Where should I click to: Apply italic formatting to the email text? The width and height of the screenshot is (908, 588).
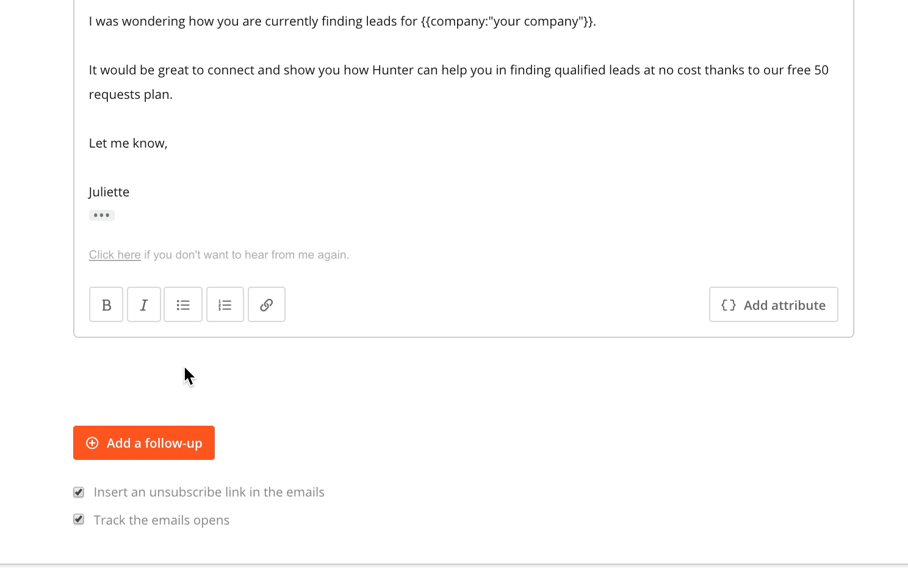tap(144, 304)
